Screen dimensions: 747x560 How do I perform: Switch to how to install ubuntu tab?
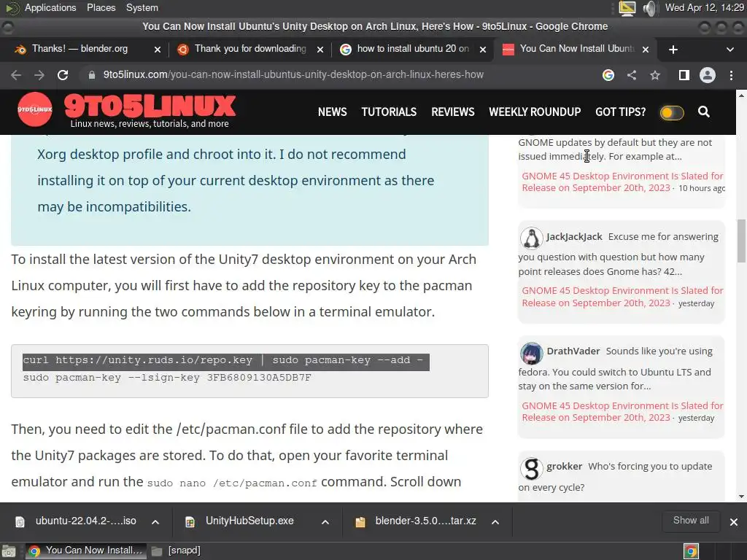pos(413,49)
